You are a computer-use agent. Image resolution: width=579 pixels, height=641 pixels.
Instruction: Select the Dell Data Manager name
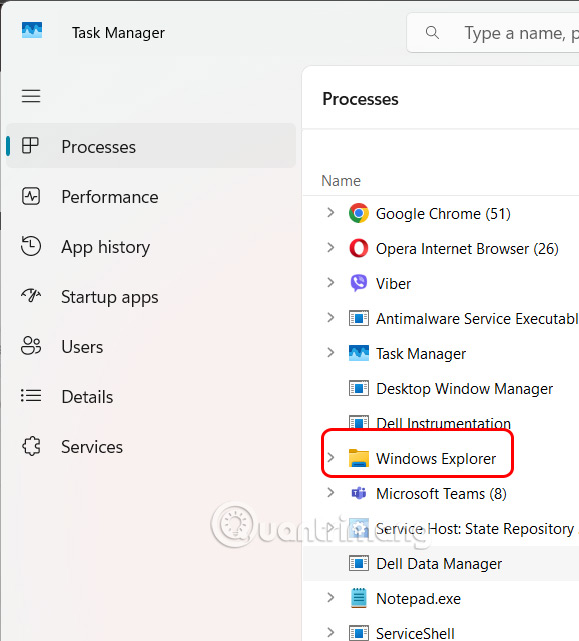click(x=439, y=564)
